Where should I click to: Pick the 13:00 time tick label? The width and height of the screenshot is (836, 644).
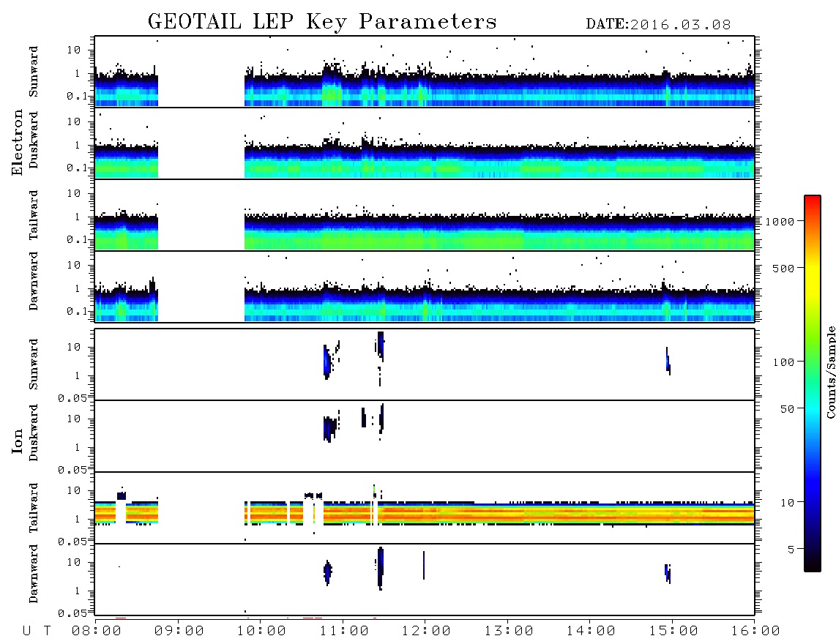(509, 631)
